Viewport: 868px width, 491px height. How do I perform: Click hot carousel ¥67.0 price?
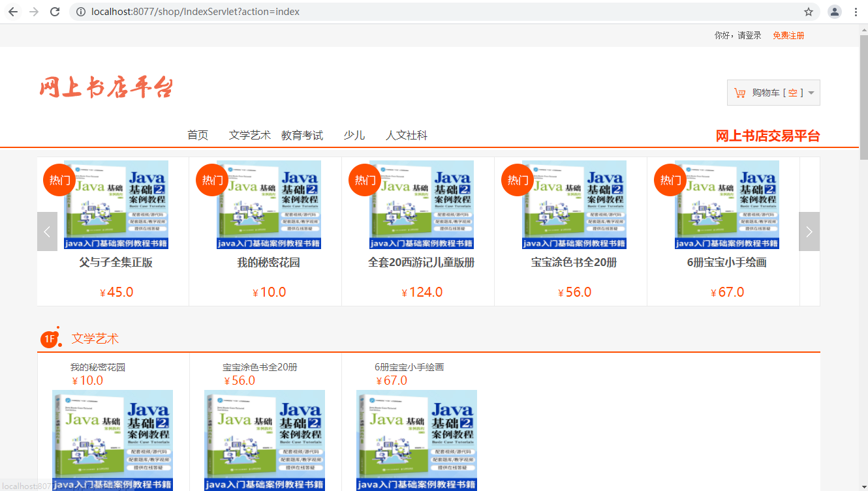728,292
